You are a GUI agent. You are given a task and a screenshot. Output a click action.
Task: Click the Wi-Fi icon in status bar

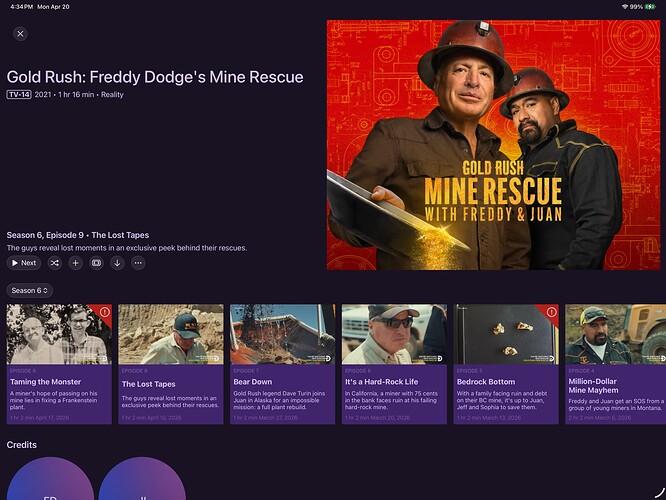[x=625, y=7]
